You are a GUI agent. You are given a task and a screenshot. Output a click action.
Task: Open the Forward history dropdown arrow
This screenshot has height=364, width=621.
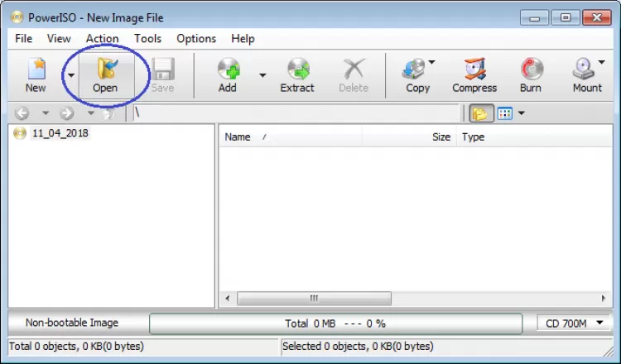click(91, 113)
